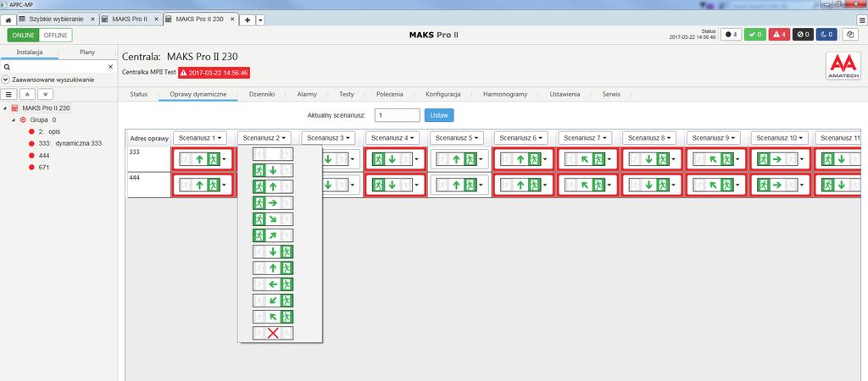Pick right-runner diagonal up-left arrow sign
Screen dimensions: 868x381
[x=273, y=317]
